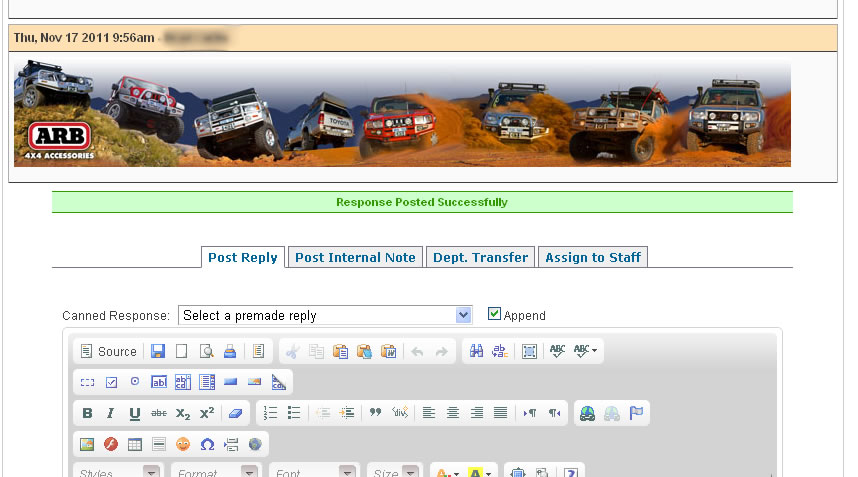
Task: Click the Block Quote icon
Action: 375,413
